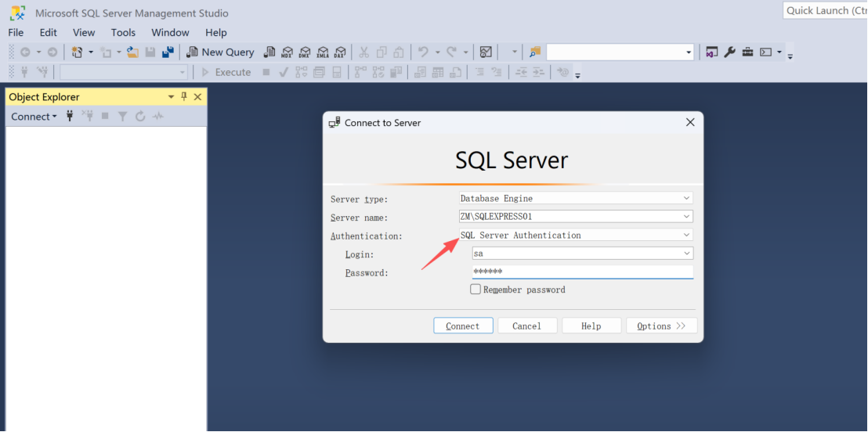Click the Connect button in dialog
Screen dimensions: 868x432
point(463,326)
